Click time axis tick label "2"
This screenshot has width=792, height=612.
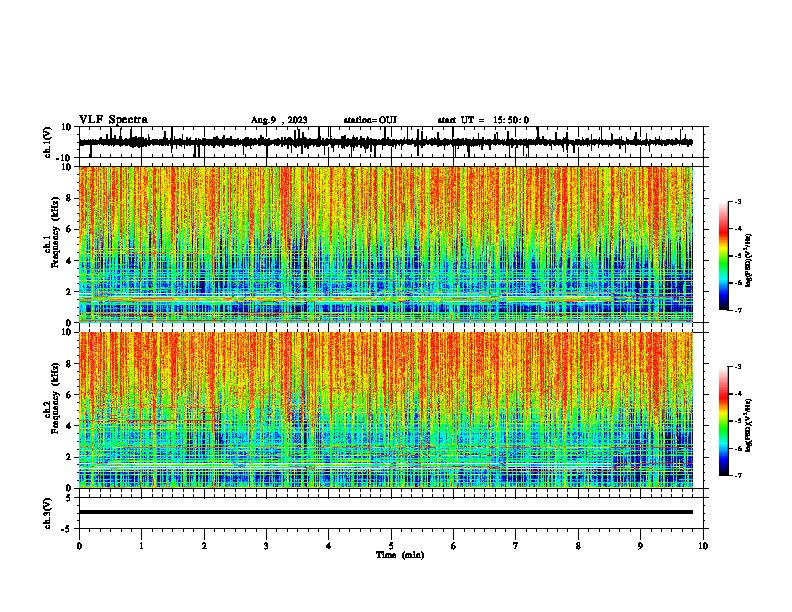click(x=204, y=546)
